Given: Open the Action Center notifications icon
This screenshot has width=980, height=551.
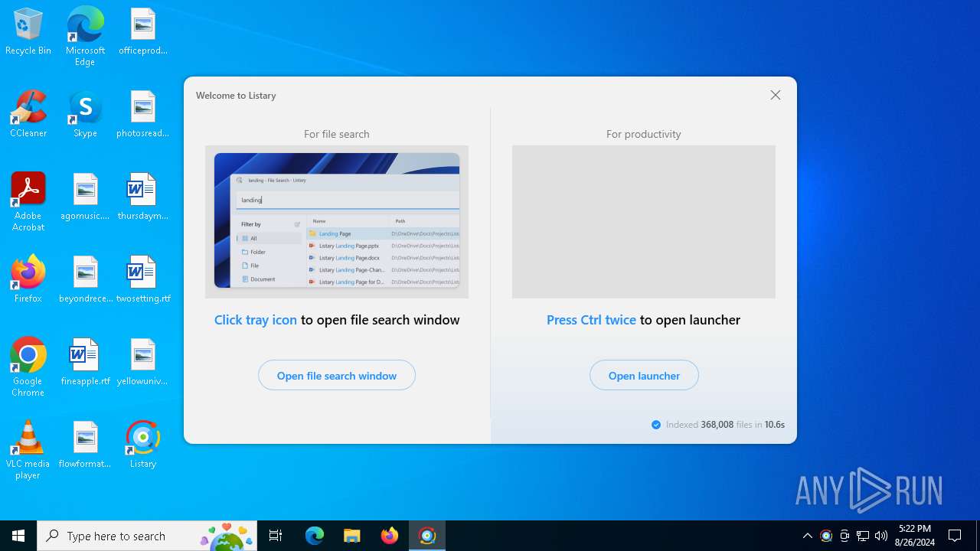Looking at the screenshot, I should tap(955, 536).
